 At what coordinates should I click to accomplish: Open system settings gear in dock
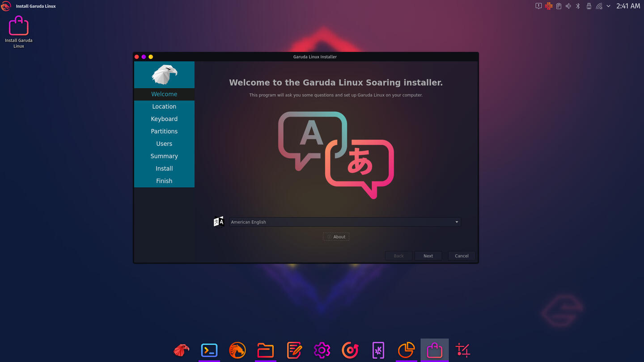click(x=322, y=350)
